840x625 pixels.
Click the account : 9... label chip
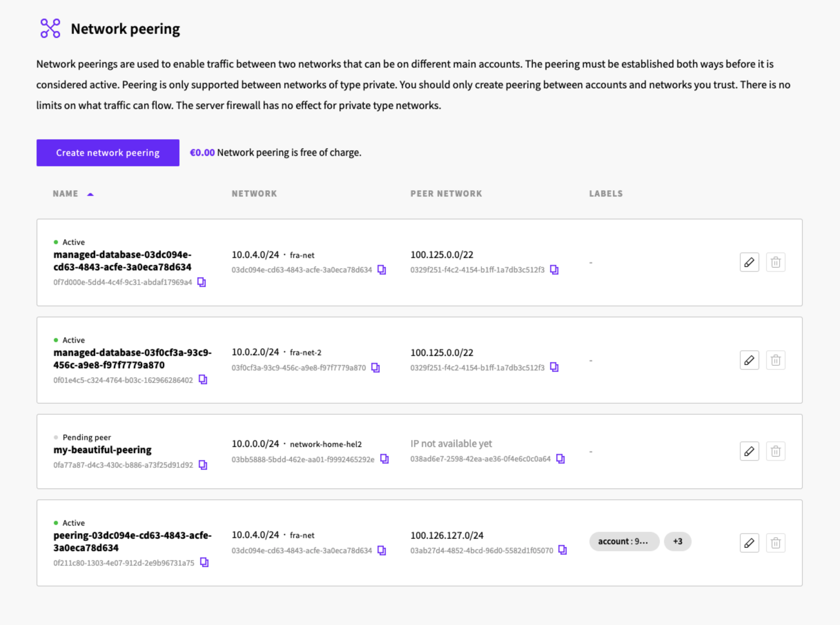pos(624,542)
